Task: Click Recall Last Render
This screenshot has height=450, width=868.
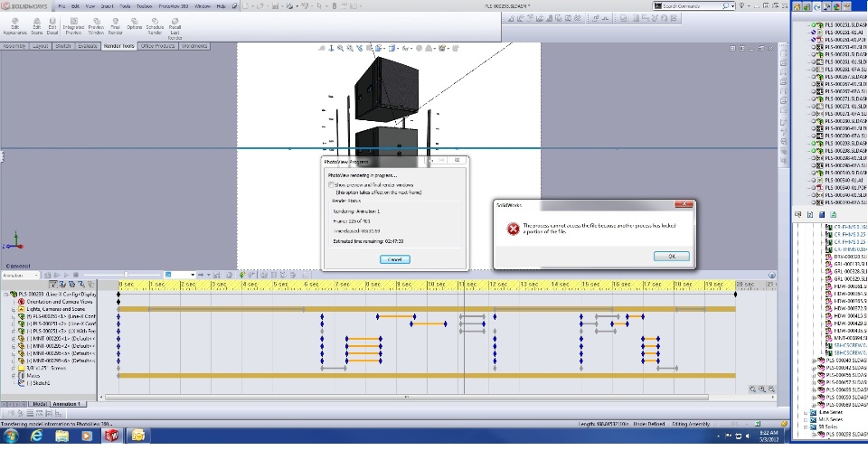Action: coord(175,28)
